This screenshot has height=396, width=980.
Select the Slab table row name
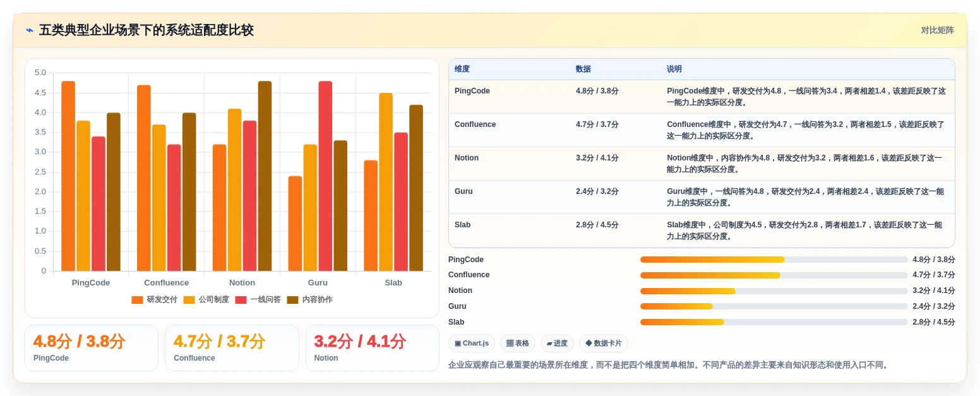click(462, 225)
